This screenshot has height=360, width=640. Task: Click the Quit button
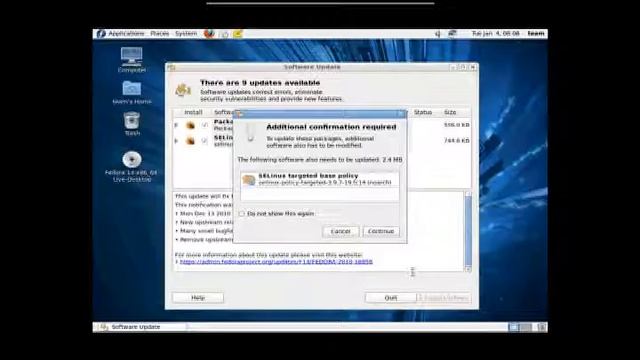(391, 298)
